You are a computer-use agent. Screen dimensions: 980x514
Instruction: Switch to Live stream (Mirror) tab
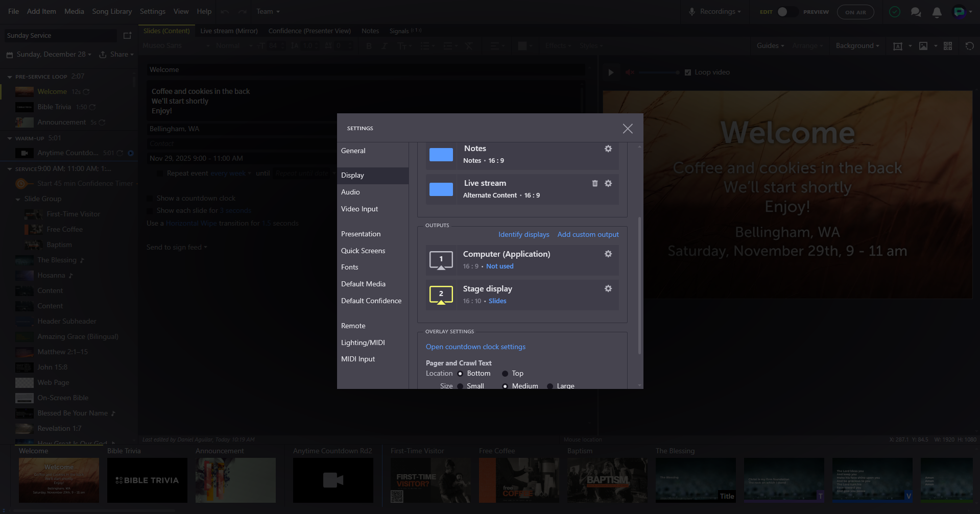point(229,31)
